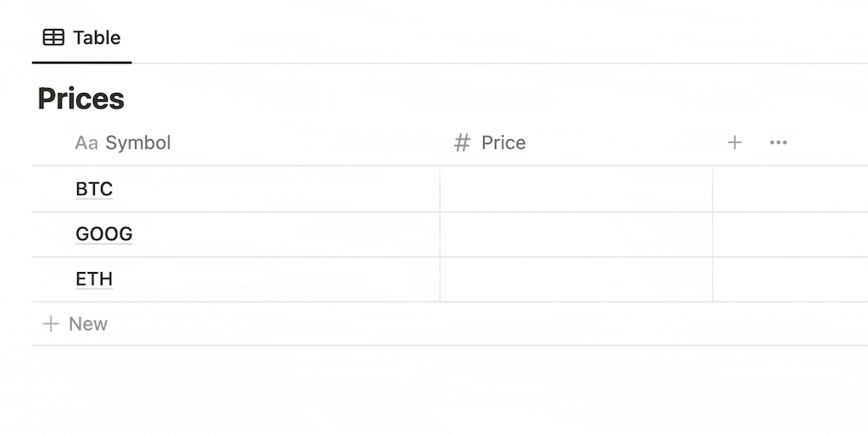Click the Table view grid icon
Viewport: 868px width, 434px height.
(53, 37)
